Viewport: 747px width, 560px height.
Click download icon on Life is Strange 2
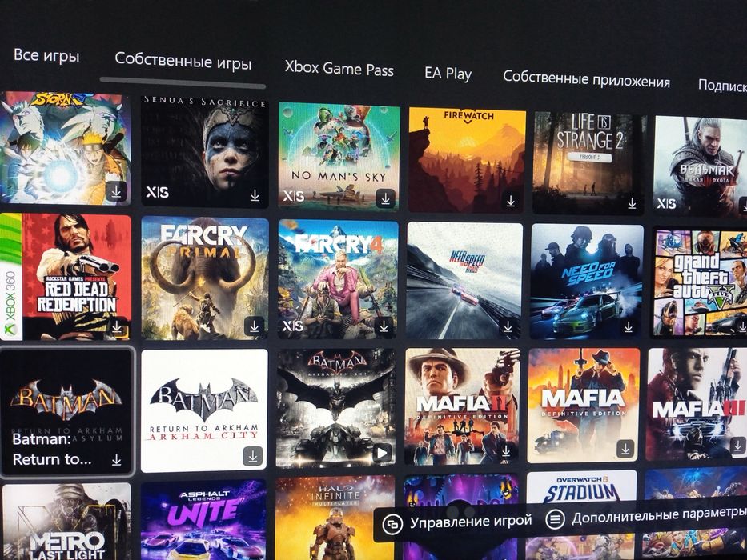point(631,203)
